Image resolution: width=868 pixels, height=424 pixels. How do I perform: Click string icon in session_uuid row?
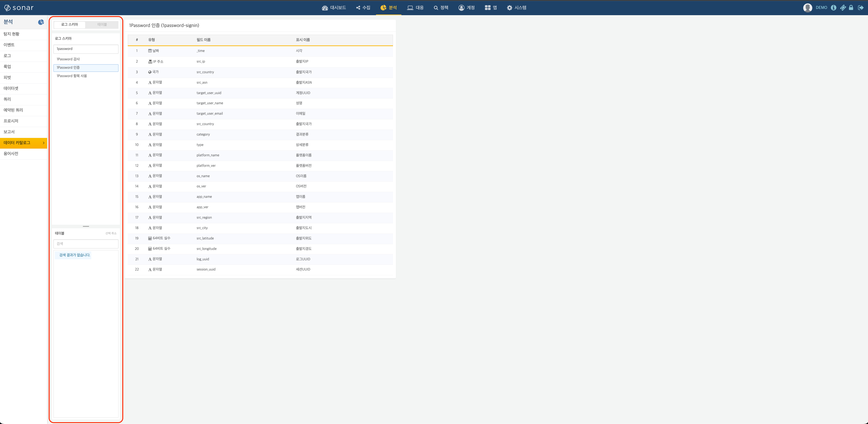click(150, 270)
